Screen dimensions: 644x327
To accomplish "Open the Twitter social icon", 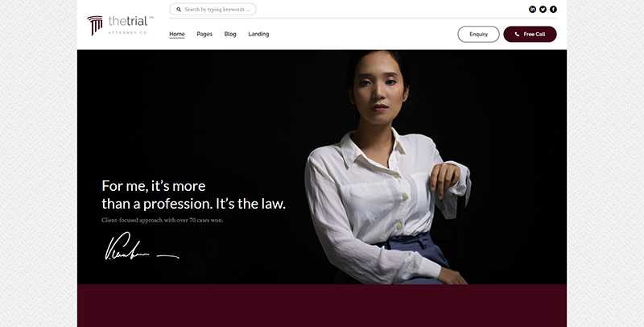I will pos(543,10).
